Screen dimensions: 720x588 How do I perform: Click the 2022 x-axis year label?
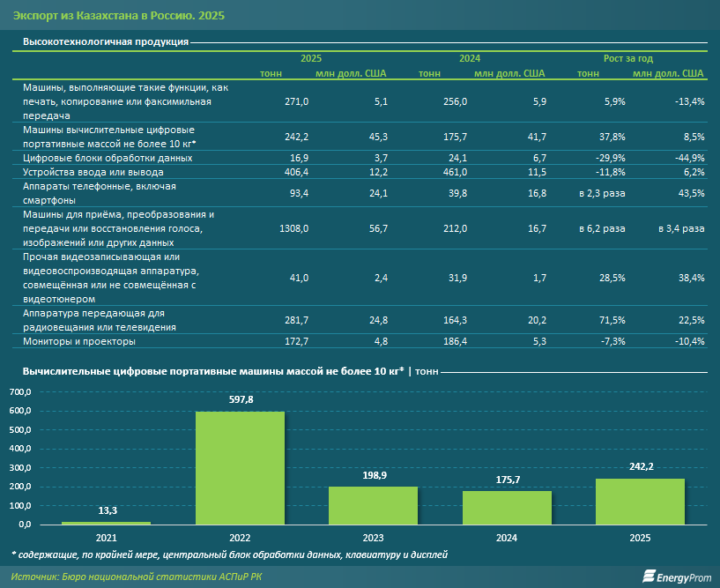240,538
